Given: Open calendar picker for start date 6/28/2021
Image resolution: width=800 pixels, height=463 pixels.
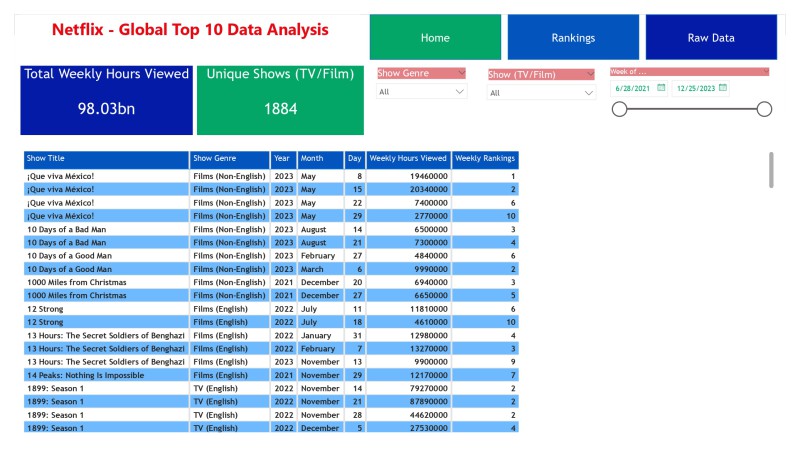Looking at the screenshot, I should 661,88.
